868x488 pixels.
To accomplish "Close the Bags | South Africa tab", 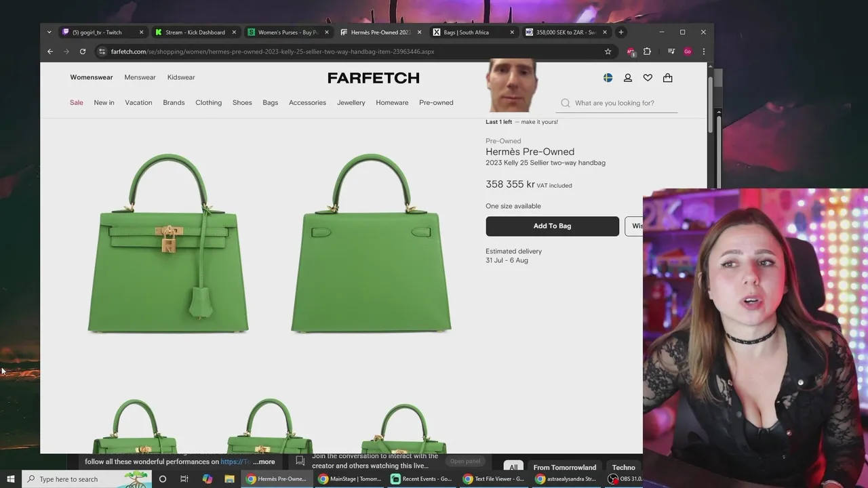I will [x=512, y=32].
